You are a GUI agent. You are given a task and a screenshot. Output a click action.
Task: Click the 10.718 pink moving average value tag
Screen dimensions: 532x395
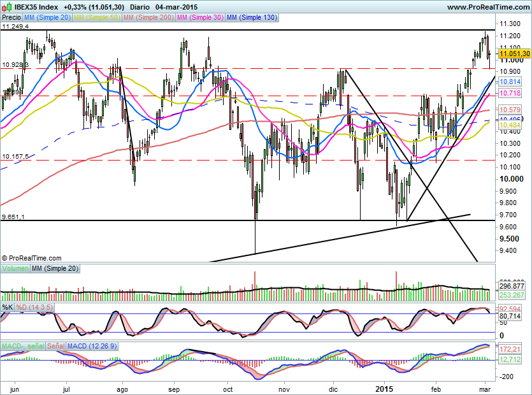pos(510,93)
